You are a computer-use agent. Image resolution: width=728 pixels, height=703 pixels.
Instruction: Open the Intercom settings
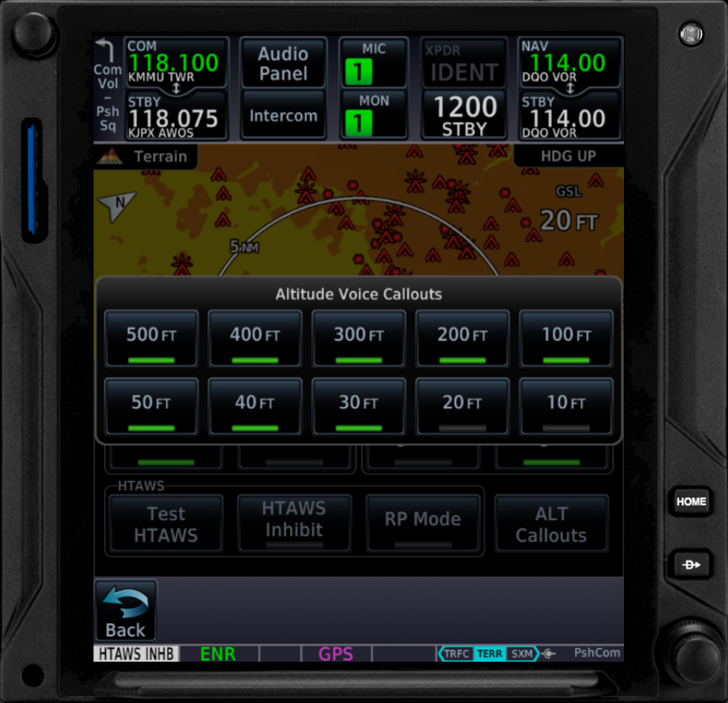(283, 116)
